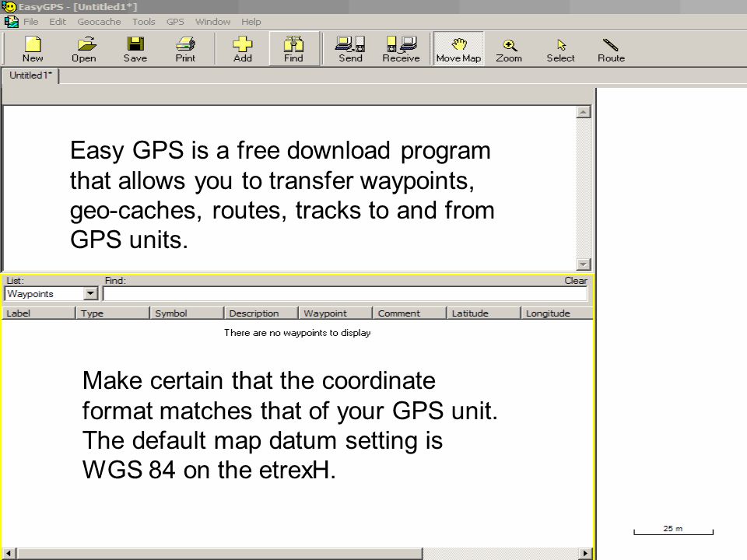The width and height of the screenshot is (747, 560).
Task: Sort by the Description column header
Action: pyautogui.click(x=261, y=313)
